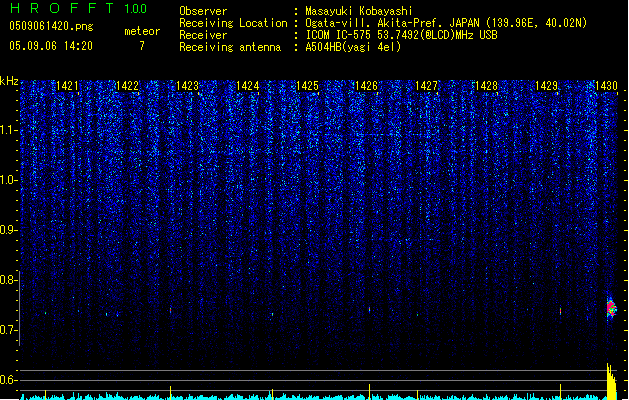Click the yellow meteor marker between 1422 and 1423

pyautogui.click(x=170, y=392)
